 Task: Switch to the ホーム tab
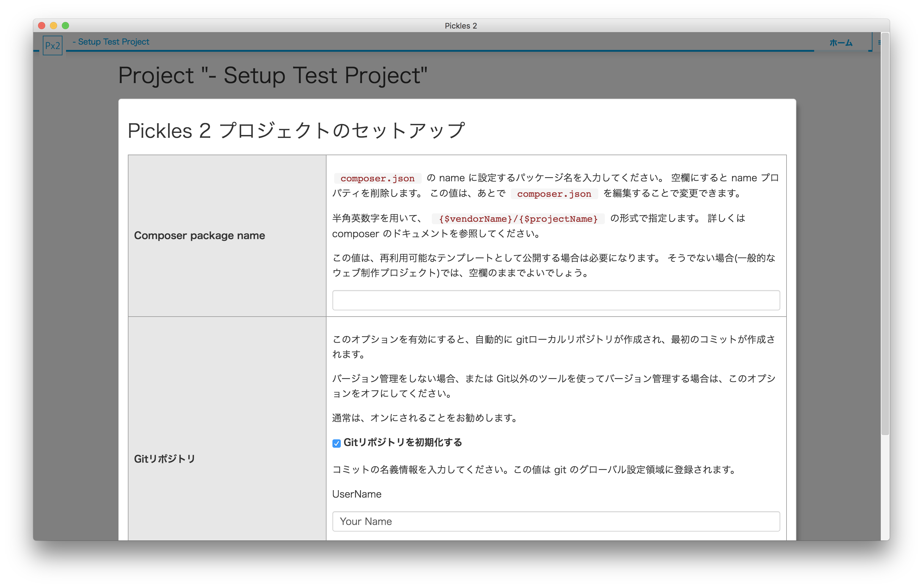pos(841,43)
